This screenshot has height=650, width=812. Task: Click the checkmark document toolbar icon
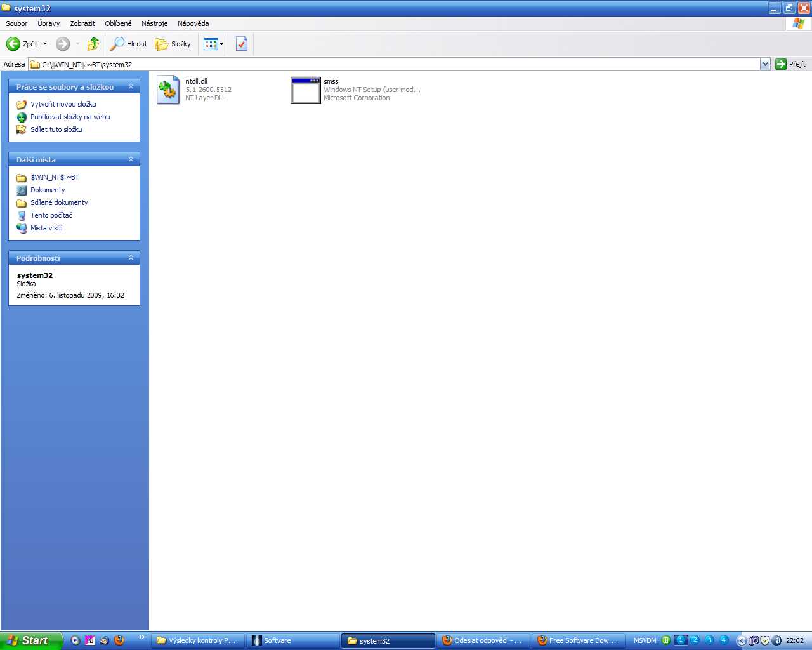coord(242,44)
